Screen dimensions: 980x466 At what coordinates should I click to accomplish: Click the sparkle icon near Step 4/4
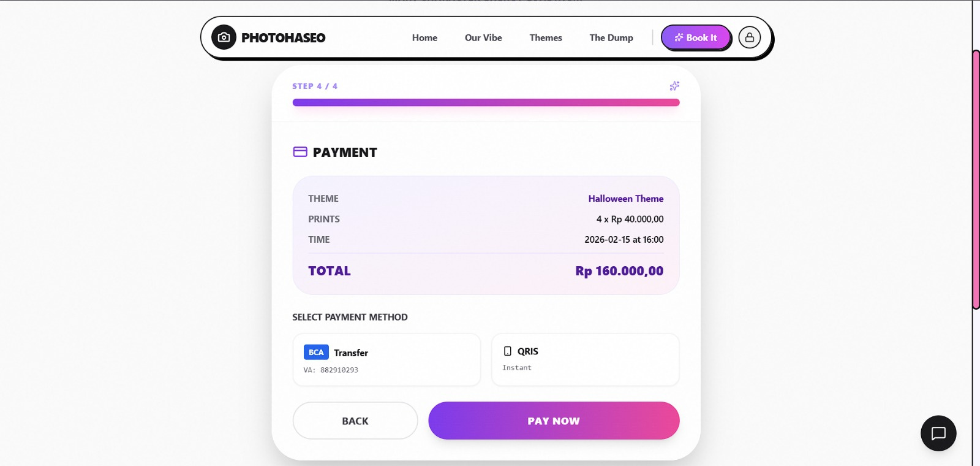pyautogui.click(x=674, y=86)
